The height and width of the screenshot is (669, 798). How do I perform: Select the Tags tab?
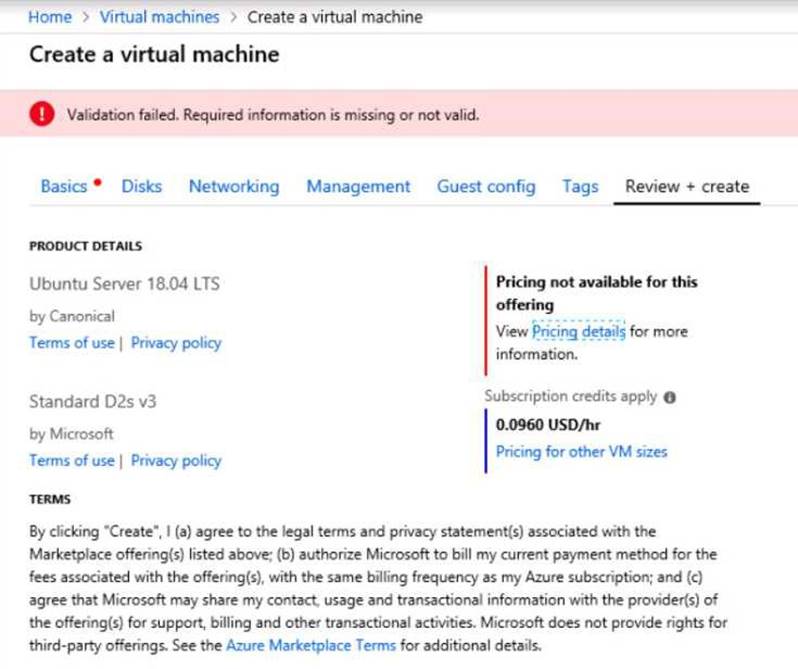coord(580,186)
